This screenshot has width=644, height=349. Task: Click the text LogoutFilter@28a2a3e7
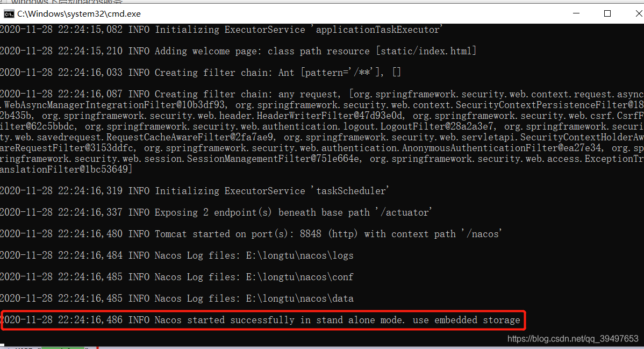point(438,126)
